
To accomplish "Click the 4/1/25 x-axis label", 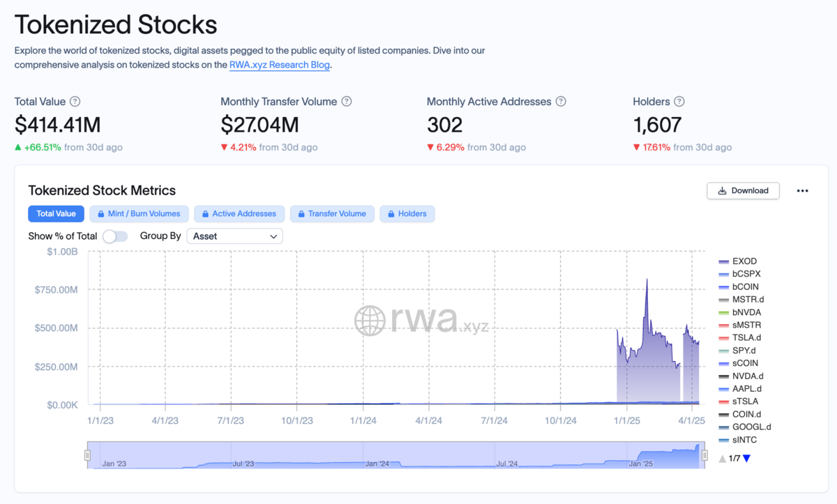I will [x=692, y=421].
